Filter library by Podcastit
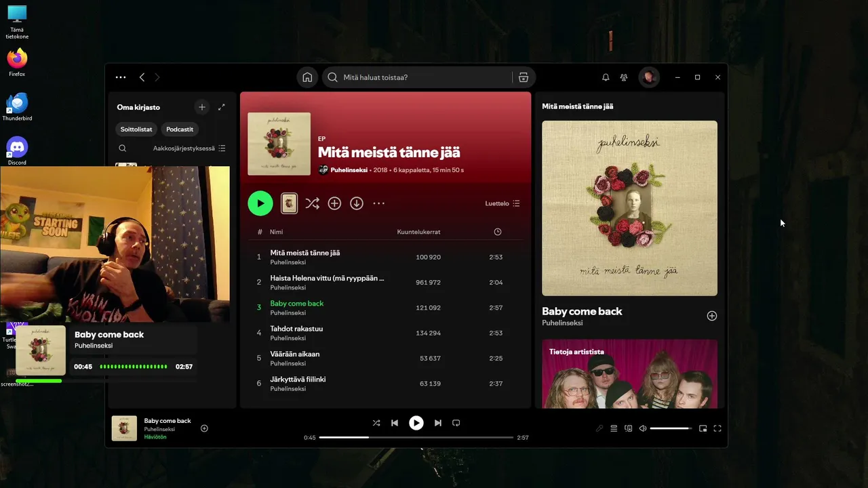Image resolution: width=868 pixels, height=488 pixels. pos(180,129)
